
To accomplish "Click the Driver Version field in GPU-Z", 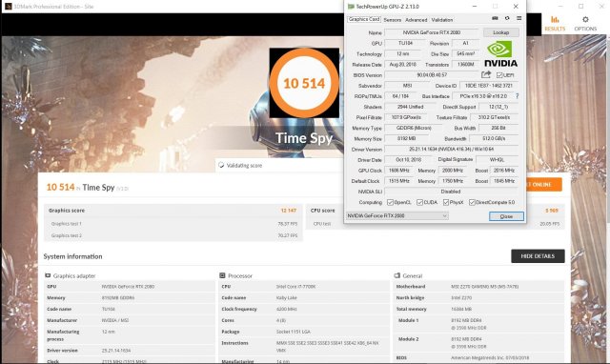I will [451, 149].
